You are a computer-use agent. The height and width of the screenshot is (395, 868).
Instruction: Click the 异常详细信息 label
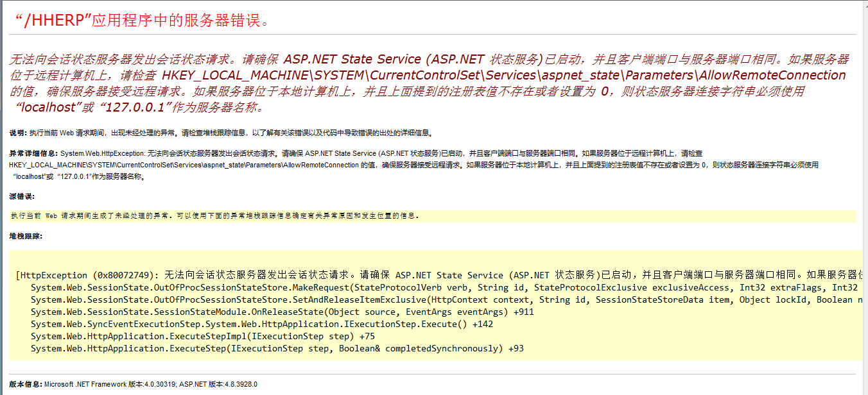33,154
